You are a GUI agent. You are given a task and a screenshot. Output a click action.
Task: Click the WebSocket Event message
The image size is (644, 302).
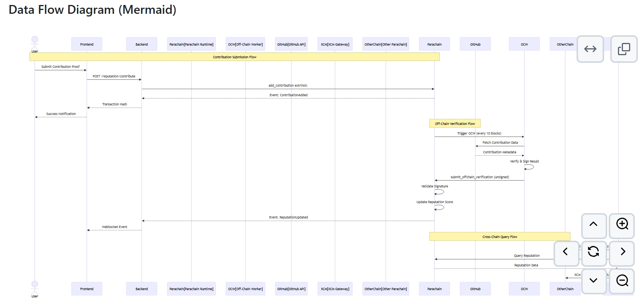114,227
